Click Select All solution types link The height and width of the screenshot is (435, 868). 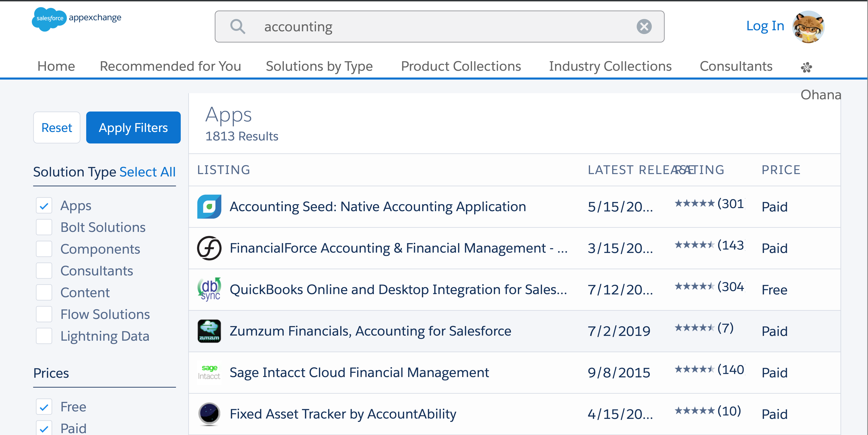point(148,172)
